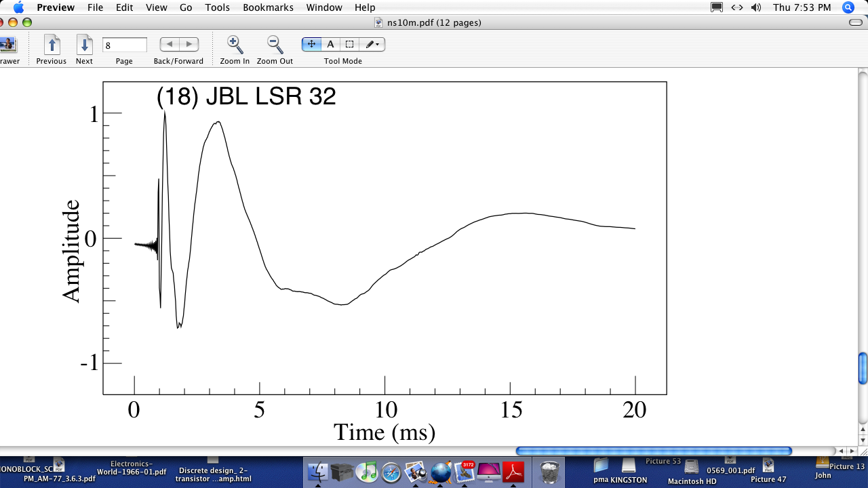Open the File menu
This screenshot has height=488, width=868.
[96, 7]
